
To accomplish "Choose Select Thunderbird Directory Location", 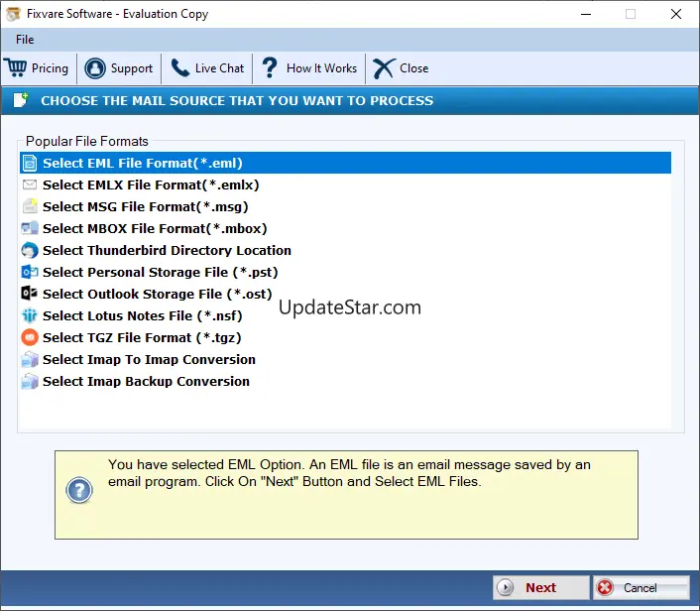I will tap(345, 251).
